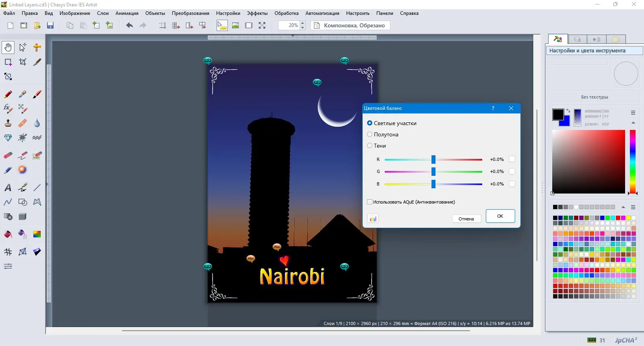Open the Компоновка, Обрезано dropdown

pyautogui.click(x=350, y=25)
